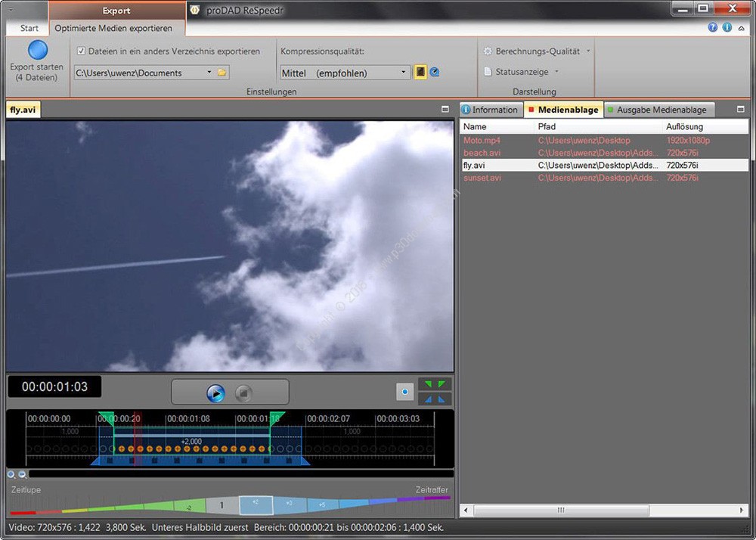Screen dimensions: 756x540
Task: Click the folder browse icon beside export path
Action: (x=222, y=73)
